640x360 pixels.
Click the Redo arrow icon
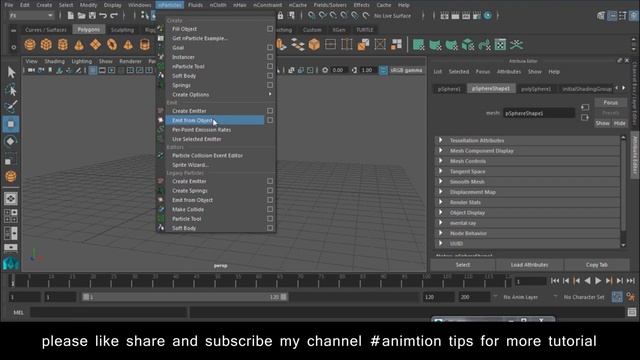(x=114, y=16)
